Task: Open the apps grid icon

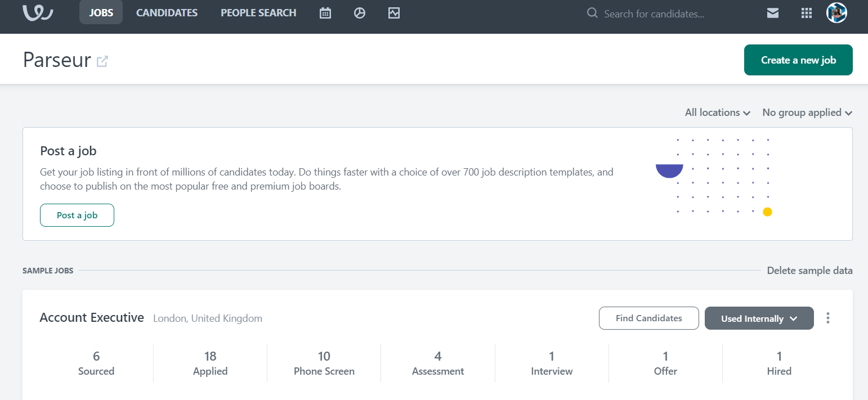Action: tap(806, 12)
